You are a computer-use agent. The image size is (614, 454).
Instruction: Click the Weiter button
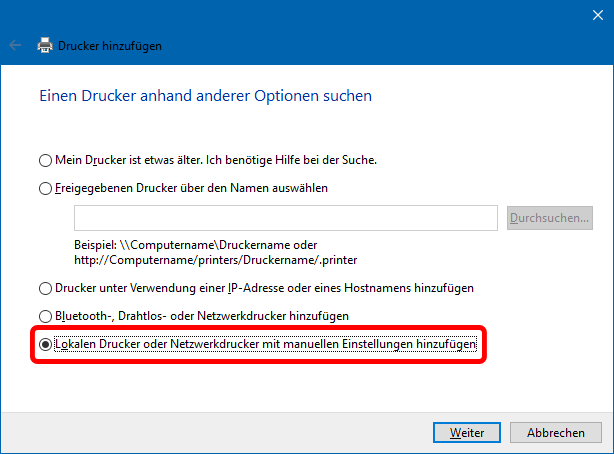467,433
